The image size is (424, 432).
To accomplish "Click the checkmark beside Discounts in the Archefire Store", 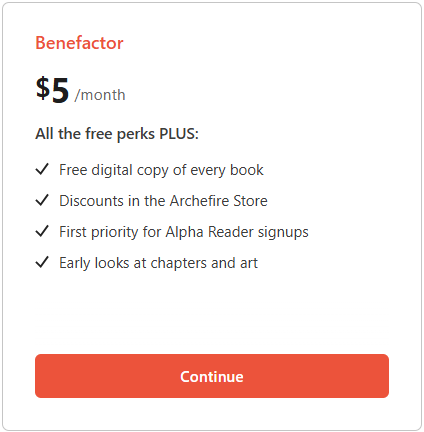I will click(x=42, y=200).
